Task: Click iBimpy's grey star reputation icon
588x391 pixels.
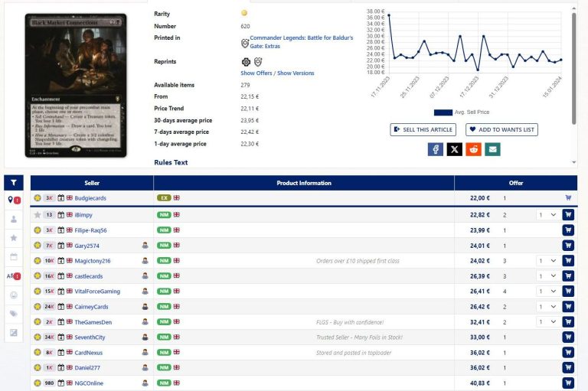Action: pos(37,215)
